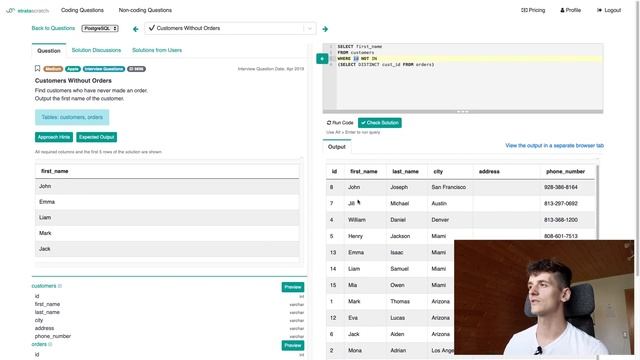The width and height of the screenshot is (640, 360).
Task: Preview the customers table
Action: [293, 287]
